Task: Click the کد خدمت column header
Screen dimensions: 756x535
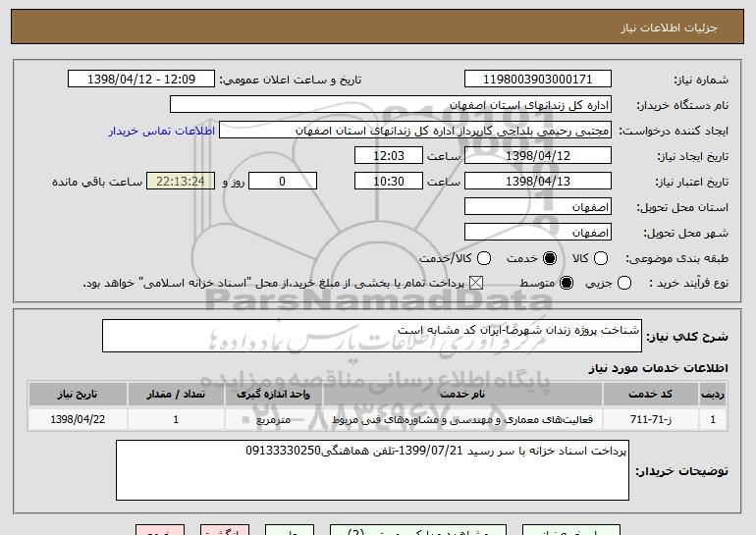Action: (x=650, y=395)
